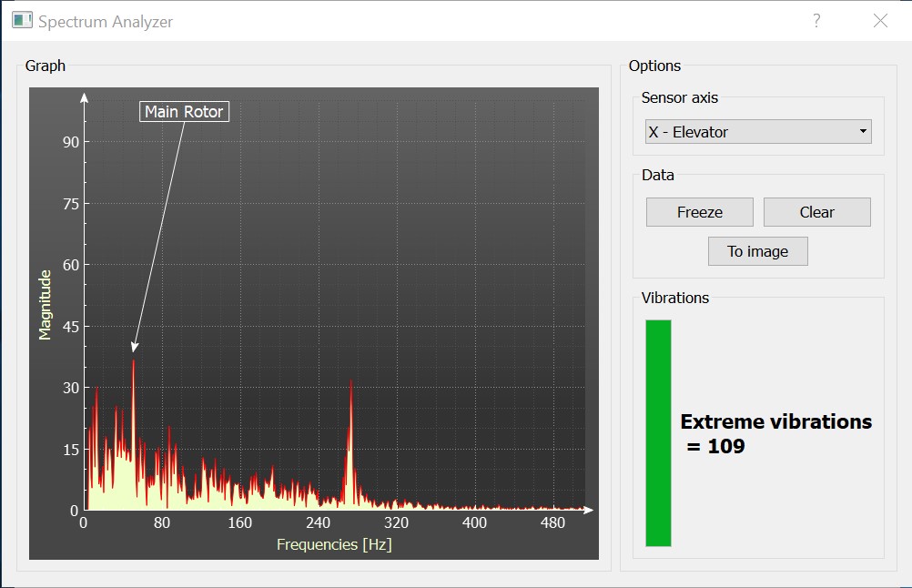Viewport: 912px width, 588px height.
Task: Click the question mark help button
Action: pyautogui.click(x=816, y=21)
